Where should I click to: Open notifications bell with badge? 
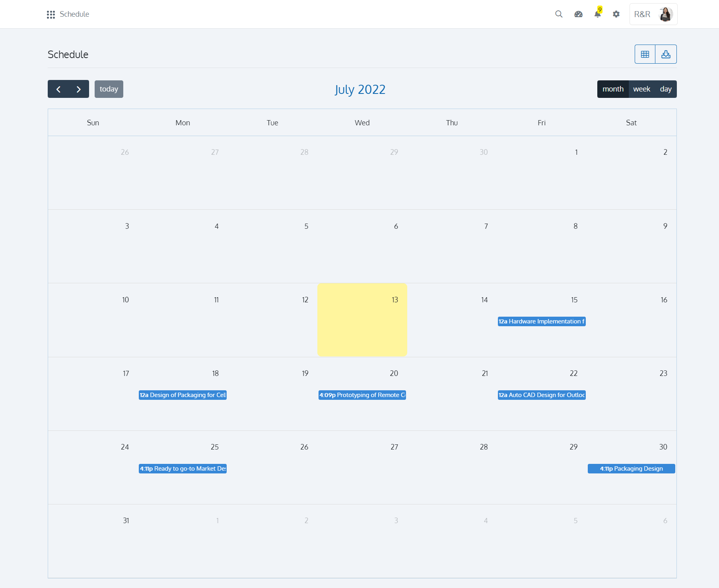597,14
